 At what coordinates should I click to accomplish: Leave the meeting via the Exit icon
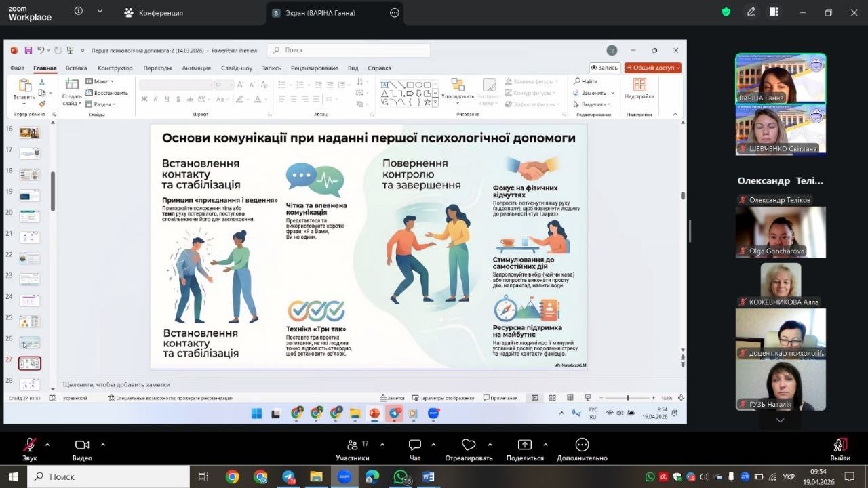pyautogui.click(x=840, y=445)
